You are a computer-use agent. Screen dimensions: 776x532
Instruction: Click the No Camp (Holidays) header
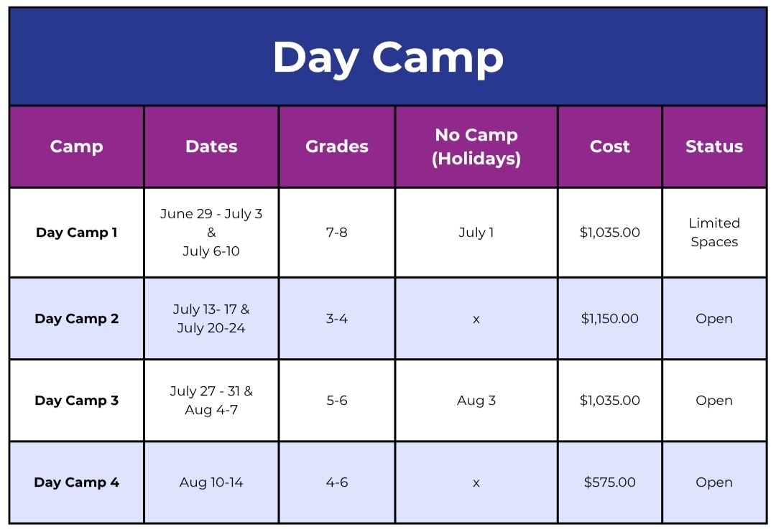point(476,146)
